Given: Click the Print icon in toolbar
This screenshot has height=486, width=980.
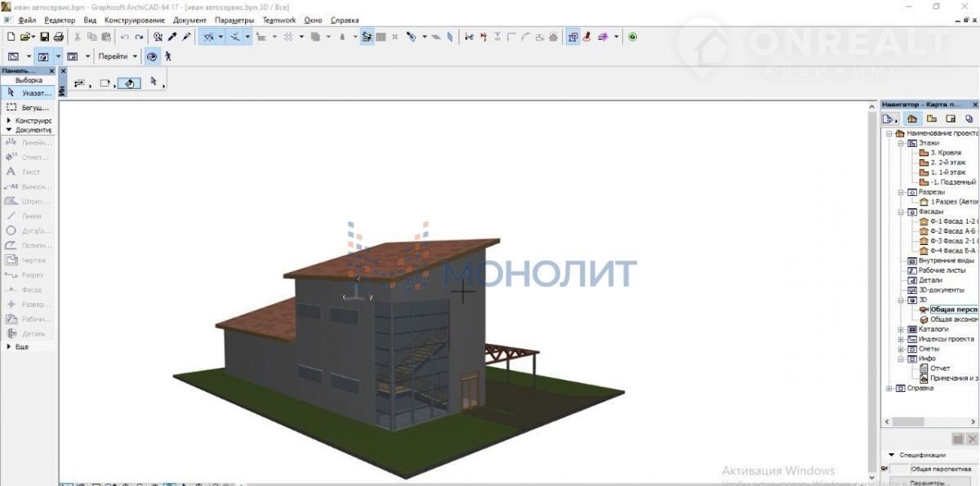Looking at the screenshot, I should [58, 37].
